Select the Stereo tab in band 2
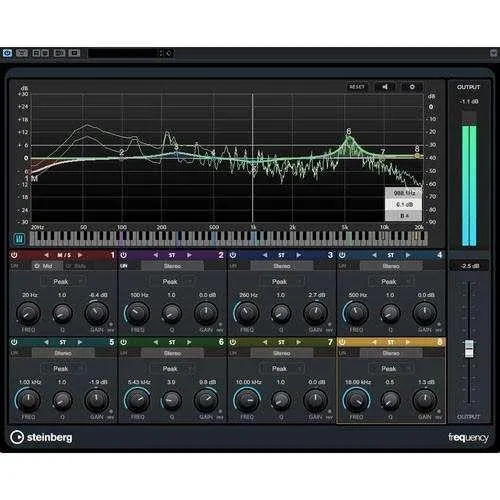 [x=172, y=266]
